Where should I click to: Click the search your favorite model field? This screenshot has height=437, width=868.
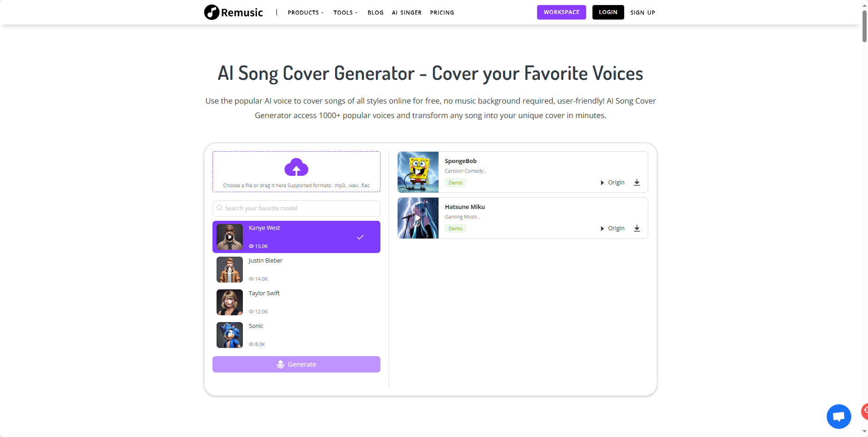296,208
